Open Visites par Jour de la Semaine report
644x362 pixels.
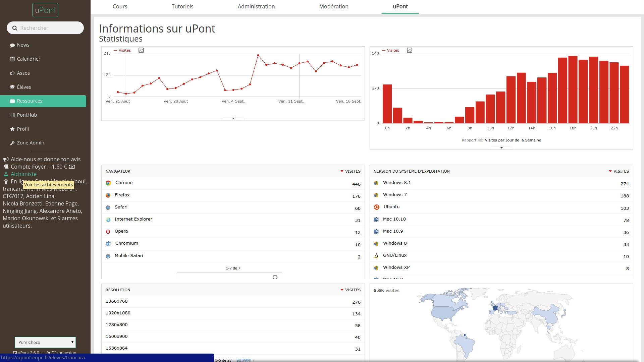(513, 140)
